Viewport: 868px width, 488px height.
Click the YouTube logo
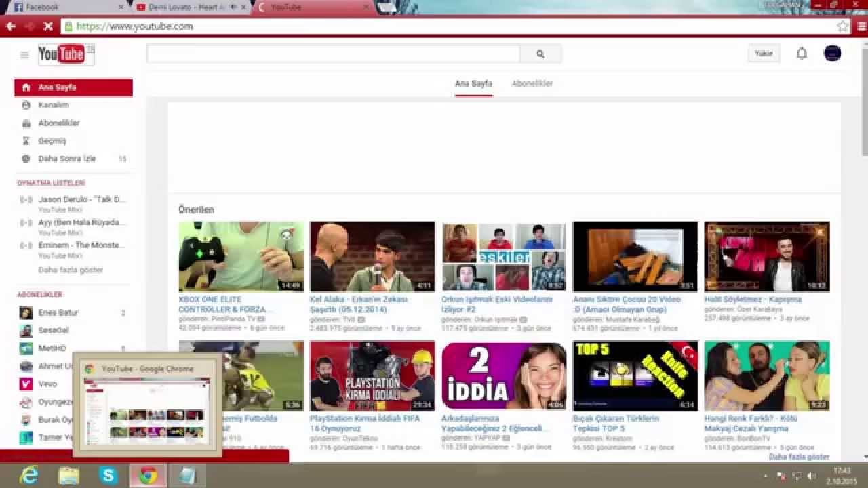[66, 54]
